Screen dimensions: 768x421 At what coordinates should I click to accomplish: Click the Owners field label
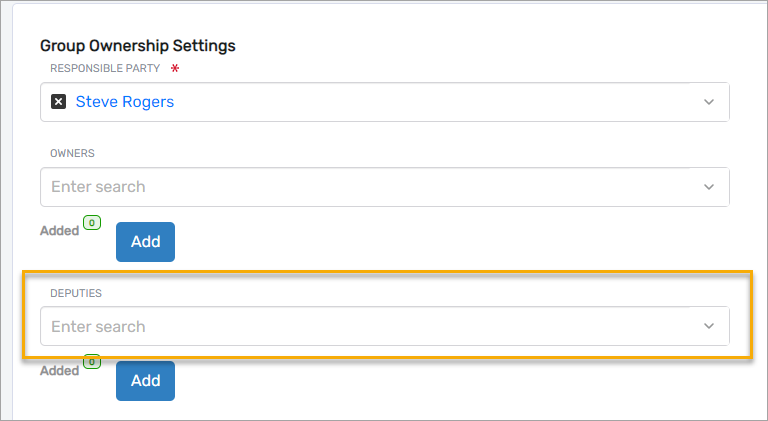72,153
